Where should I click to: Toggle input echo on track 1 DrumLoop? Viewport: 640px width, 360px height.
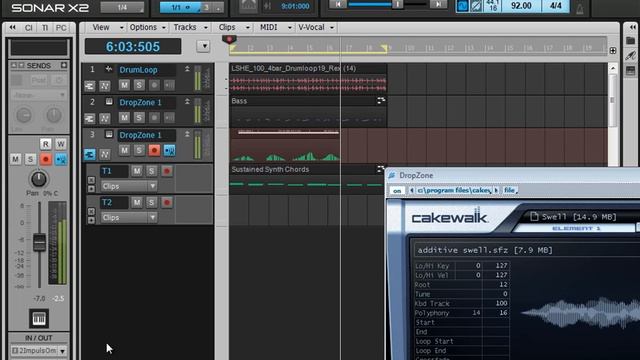coord(169,85)
